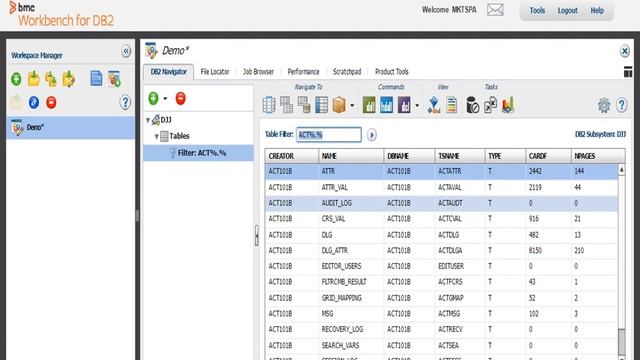Collapse the Tables tree node
The width and height of the screenshot is (640, 360).
(x=156, y=136)
